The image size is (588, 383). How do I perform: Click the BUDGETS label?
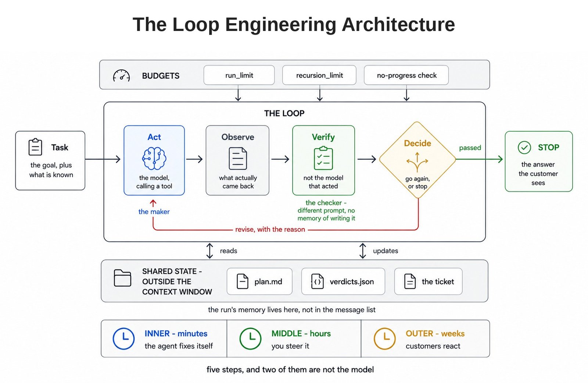161,76
